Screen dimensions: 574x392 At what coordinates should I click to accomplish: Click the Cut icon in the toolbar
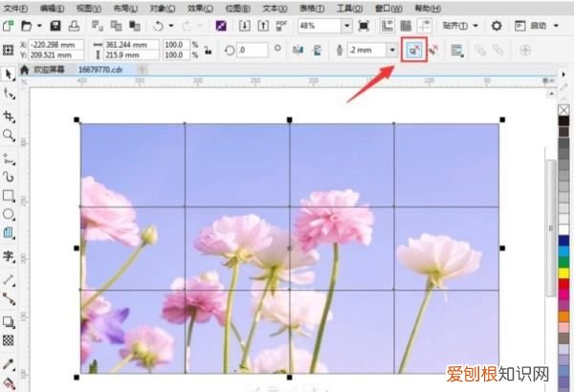[x=98, y=26]
